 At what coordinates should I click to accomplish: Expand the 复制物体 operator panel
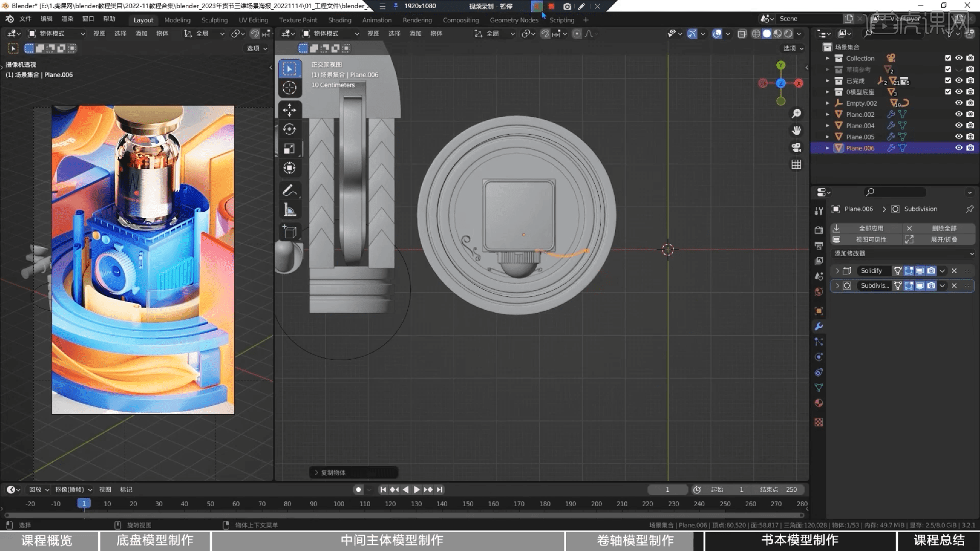pyautogui.click(x=353, y=472)
